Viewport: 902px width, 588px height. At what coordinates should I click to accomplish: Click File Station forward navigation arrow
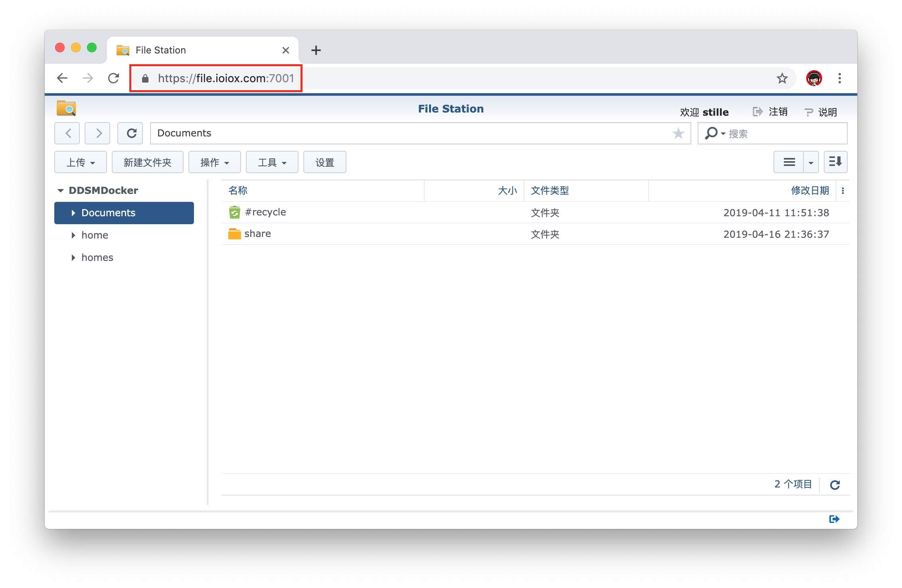click(x=97, y=133)
